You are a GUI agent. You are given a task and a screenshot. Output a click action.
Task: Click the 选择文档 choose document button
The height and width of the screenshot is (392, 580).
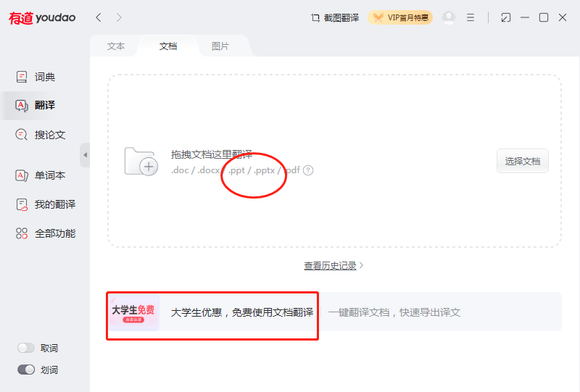coord(522,161)
